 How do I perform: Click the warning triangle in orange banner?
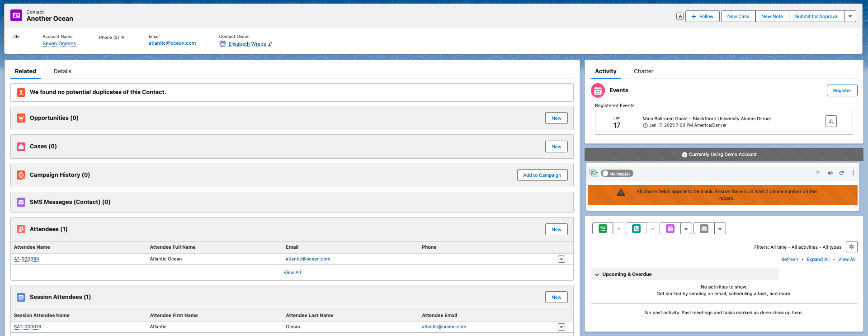[x=621, y=193]
